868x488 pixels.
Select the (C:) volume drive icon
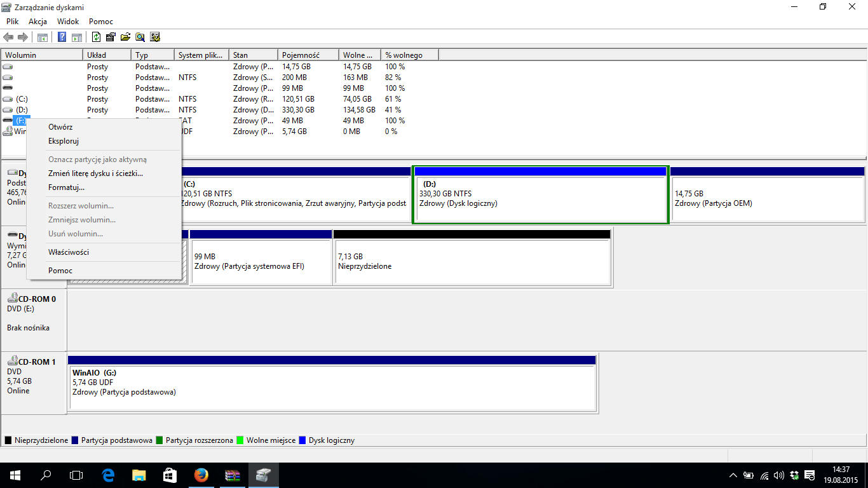pos(8,98)
